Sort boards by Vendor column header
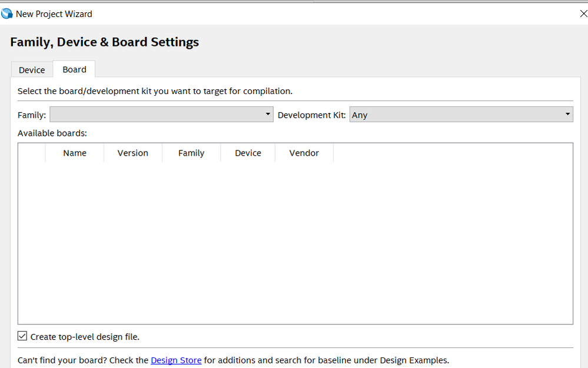 tap(304, 153)
